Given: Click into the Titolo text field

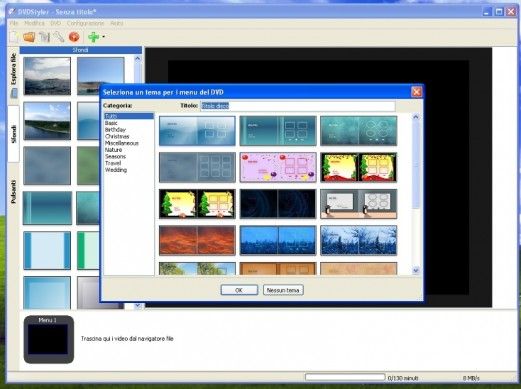Looking at the screenshot, I should click(297, 106).
